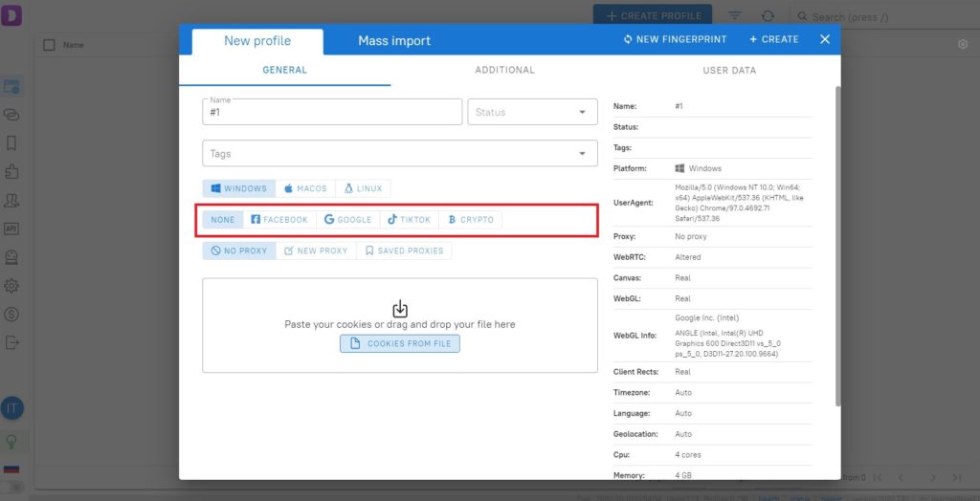The height and width of the screenshot is (501, 980).
Task: Click the profile Name input field
Action: pos(332,112)
